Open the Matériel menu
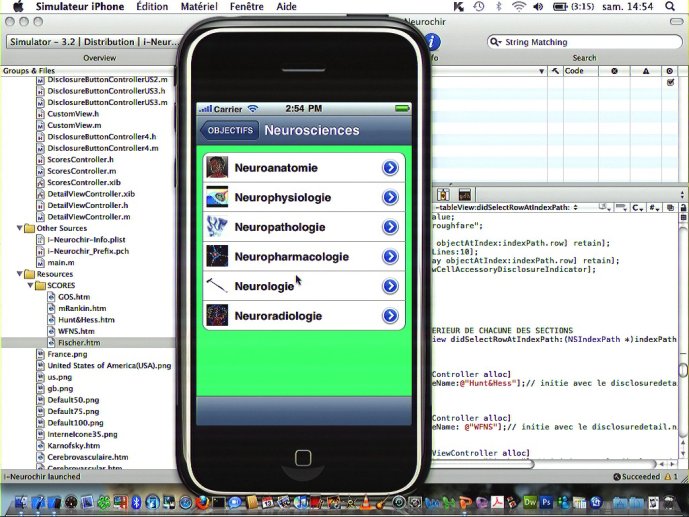Viewport: 689px width, 517px height. coord(199,7)
